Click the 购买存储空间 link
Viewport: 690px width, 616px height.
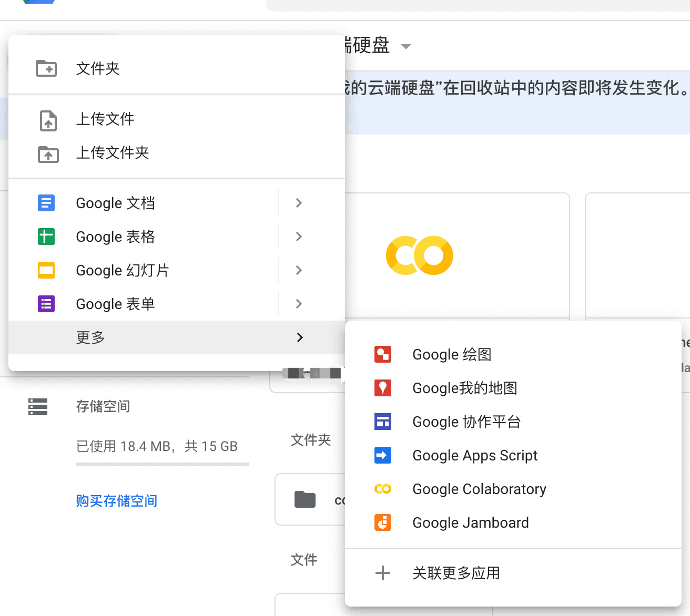pos(117,501)
